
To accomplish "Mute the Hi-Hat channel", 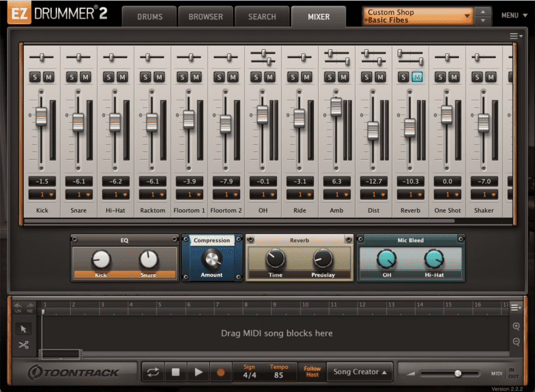I will click(x=122, y=77).
